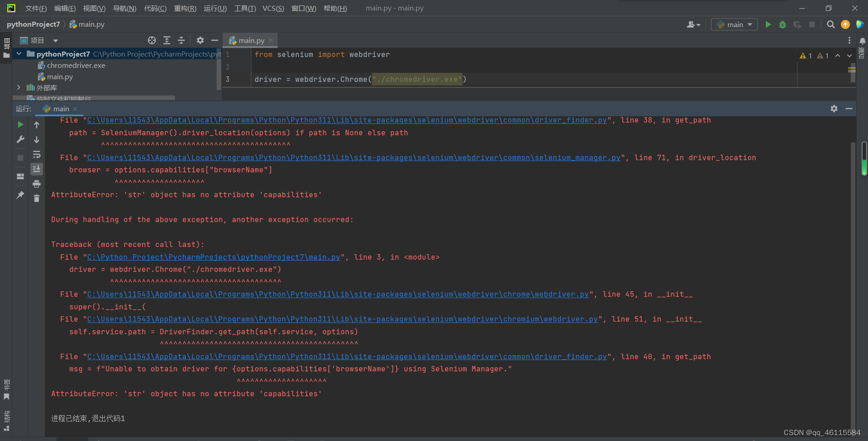This screenshot has height=441, width=868.
Task: Expand the 外部库 tree node
Action: click(x=19, y=87)
